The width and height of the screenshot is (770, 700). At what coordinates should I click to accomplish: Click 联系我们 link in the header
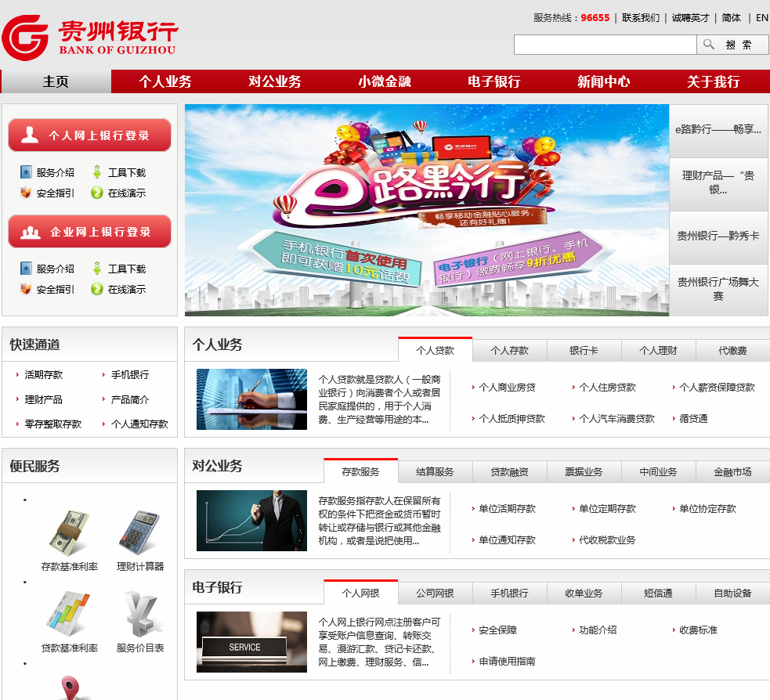641,18
